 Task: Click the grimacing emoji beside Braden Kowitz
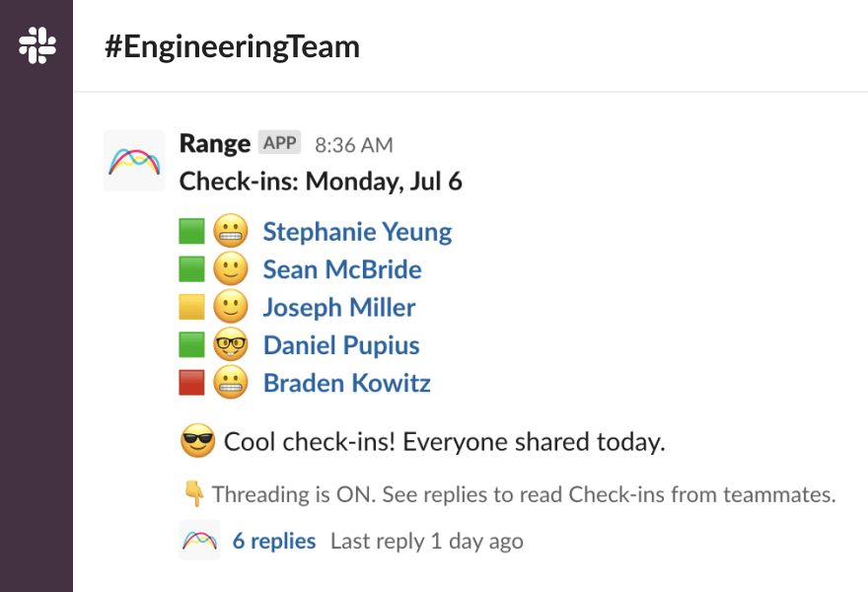pyautogui.click(x=232, y=382)
